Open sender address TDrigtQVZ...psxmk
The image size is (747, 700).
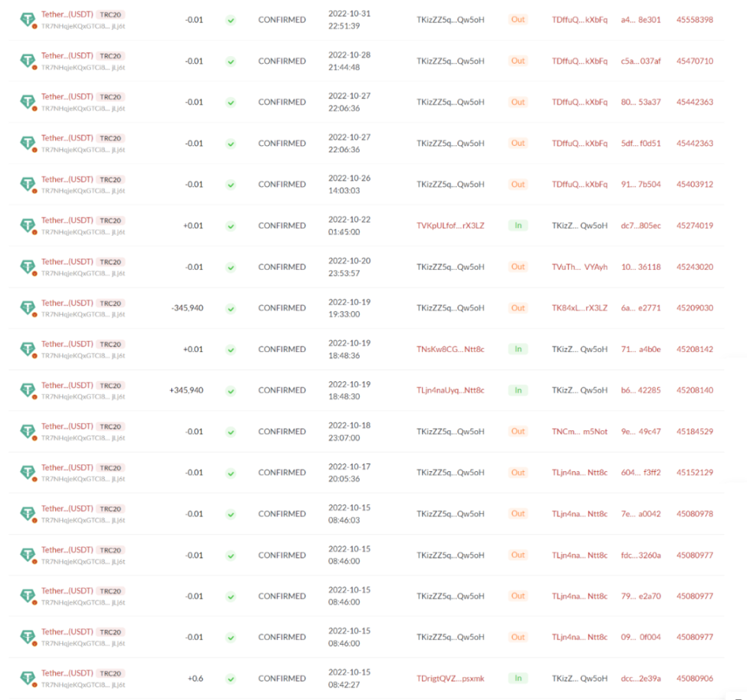[450, 678]
